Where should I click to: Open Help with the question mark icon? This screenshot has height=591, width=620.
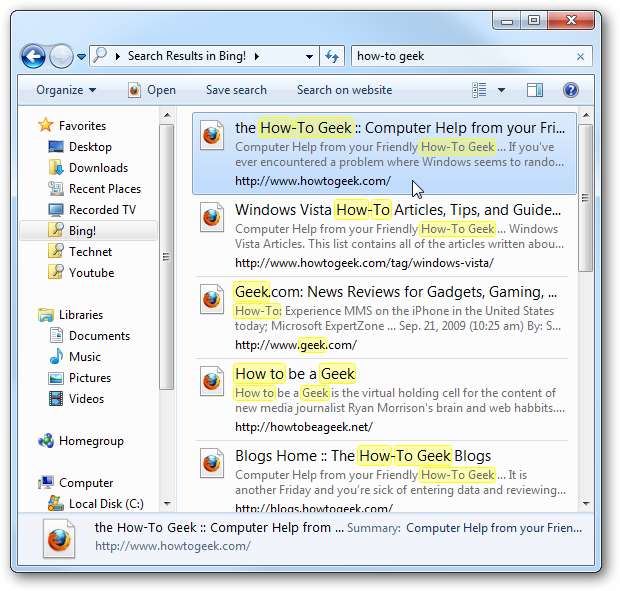pyautogui.click(x=571, y=90)
